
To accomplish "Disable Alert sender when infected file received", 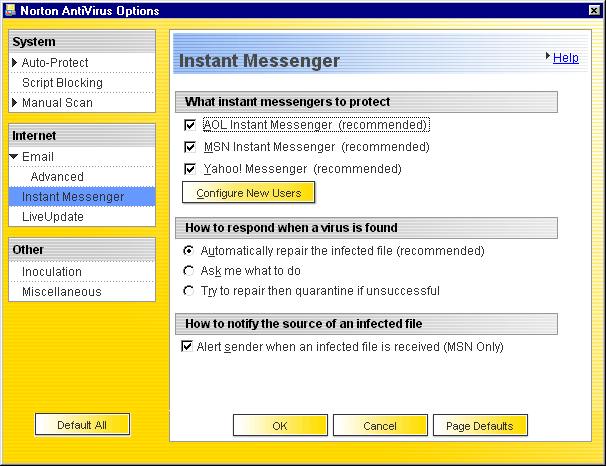I will [x=187, y=347].
